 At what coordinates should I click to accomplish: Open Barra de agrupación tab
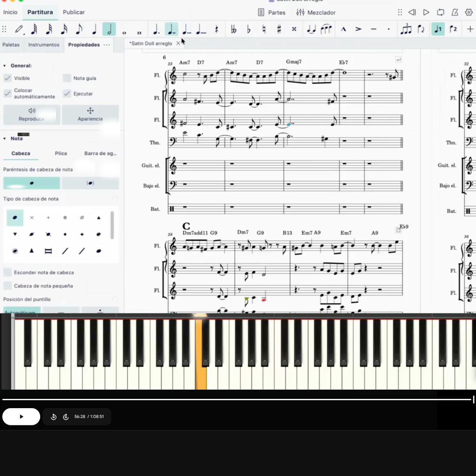coord(100,153)
